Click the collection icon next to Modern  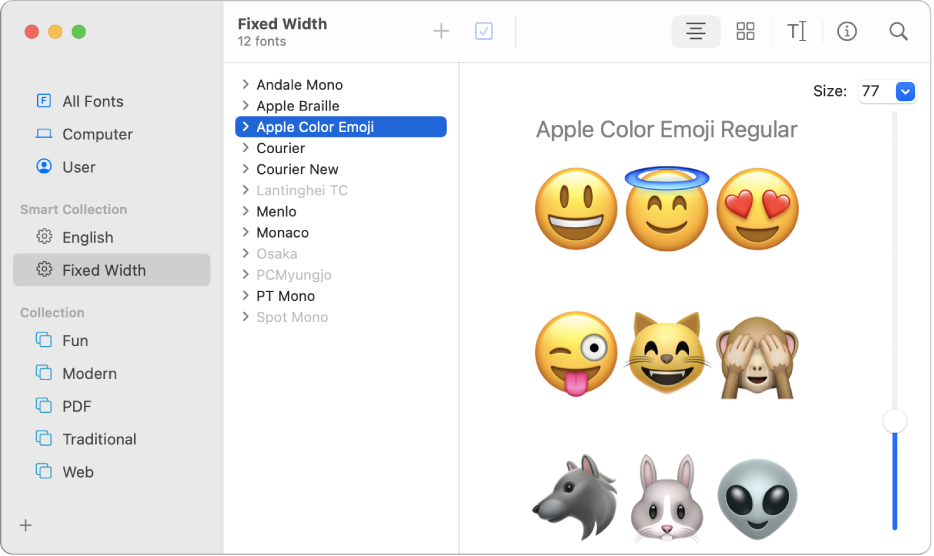[44, 372]
